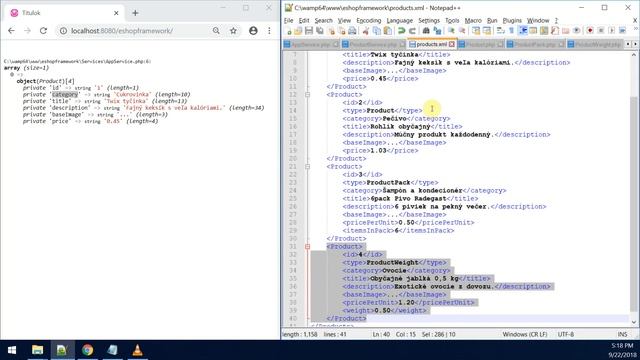The image size is (640, 360).
Task: Toggle the highlighted indent guide button
Action: click(x=523, y=31)
